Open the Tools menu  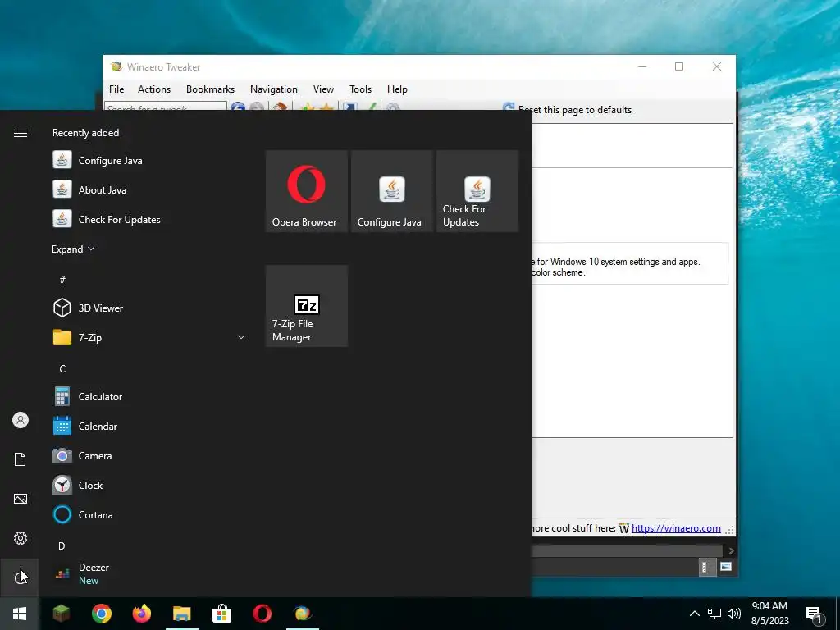[361, 89]
